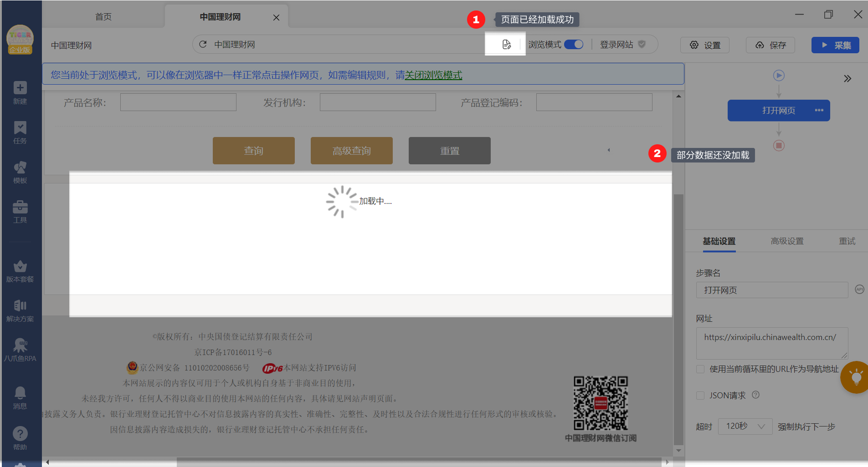Select the 打开网页 workflow step
The height and width of the screenshot is (467, 868).
tap(779, 111)
